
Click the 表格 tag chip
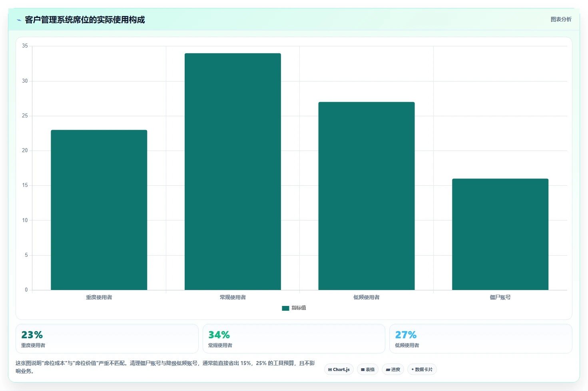pyautogui.click(x=368, y=369)
